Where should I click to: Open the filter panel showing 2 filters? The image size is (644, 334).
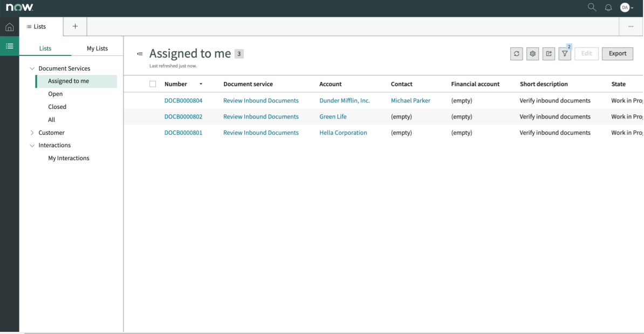tap(565, 53)
